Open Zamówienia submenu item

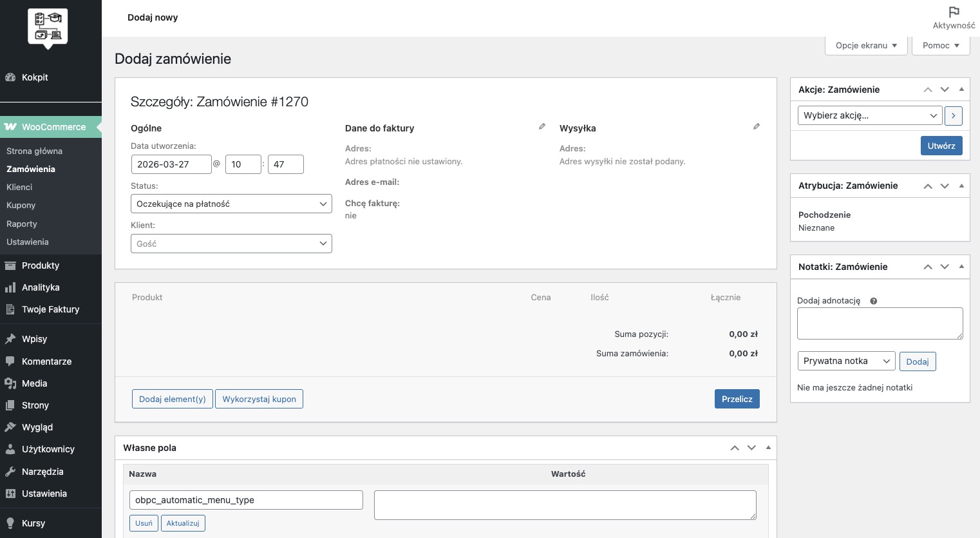31,169
